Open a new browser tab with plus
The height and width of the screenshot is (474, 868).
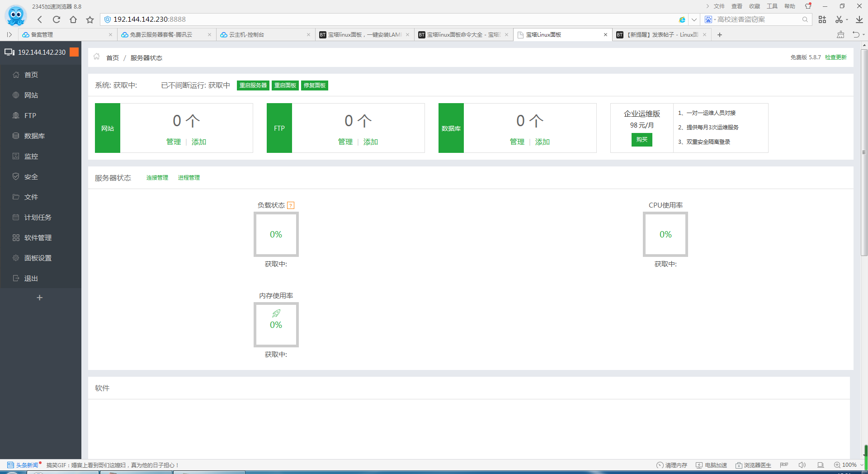pos(720,35)
